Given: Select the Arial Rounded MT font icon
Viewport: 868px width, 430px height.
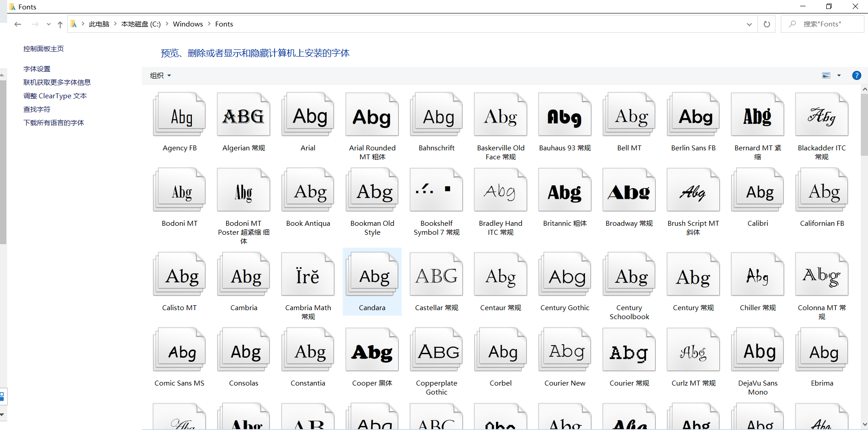Looking at the screenshot, I should click(372, 114).
